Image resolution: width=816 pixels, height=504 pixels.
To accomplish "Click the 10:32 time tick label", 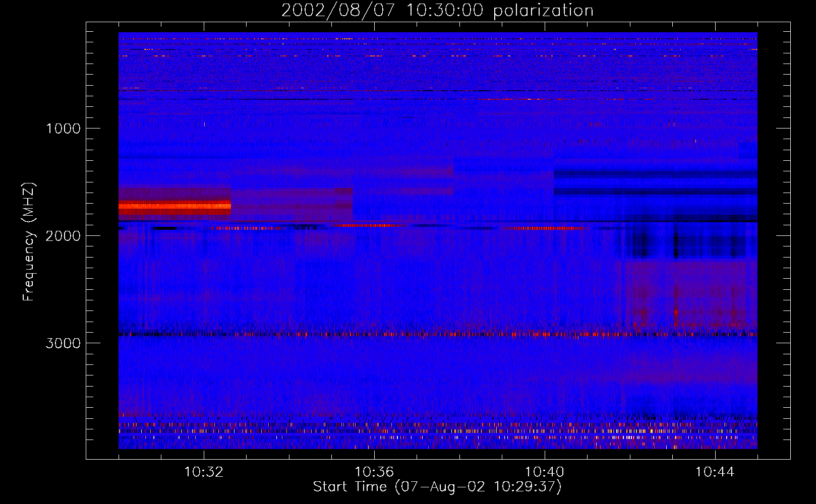I will pos(204,472).
